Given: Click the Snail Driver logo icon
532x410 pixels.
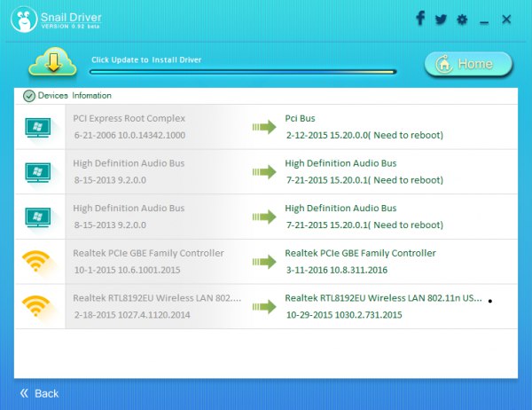Looking at the screenshot, I should (x=24, y=20).
